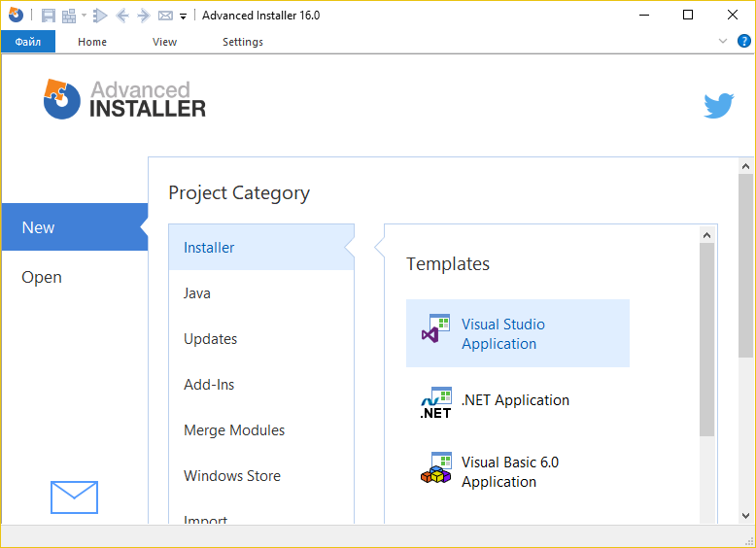The height and width of the screenshot is (548, 756).
Task: Click the Back arrow icon
Action: click(122, 16)
